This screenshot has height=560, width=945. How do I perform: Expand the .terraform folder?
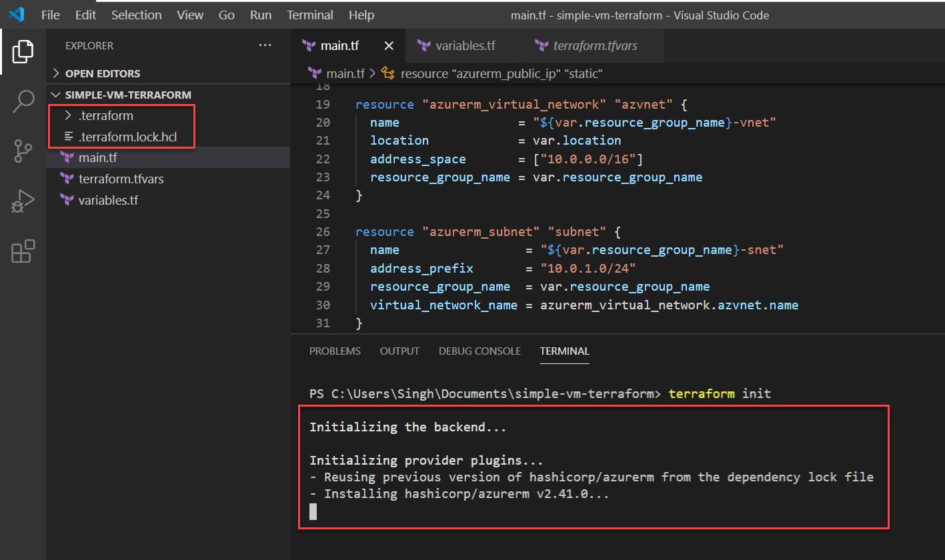[105, 116]
